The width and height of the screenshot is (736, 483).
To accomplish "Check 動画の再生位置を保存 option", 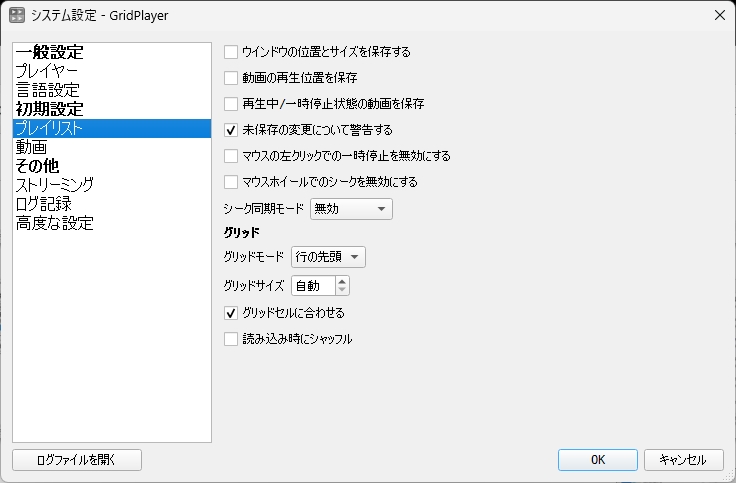I will [231, 77].
